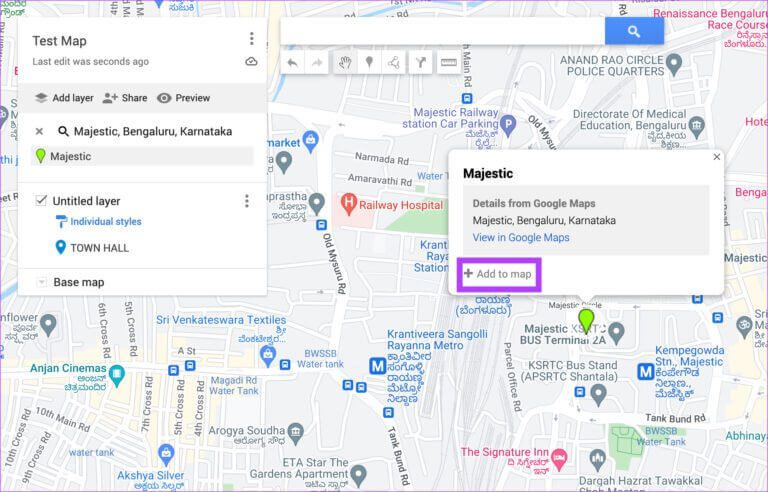Click Add to map in popup
The width and height of the screenshot is (768, 492).
[499, 274]
